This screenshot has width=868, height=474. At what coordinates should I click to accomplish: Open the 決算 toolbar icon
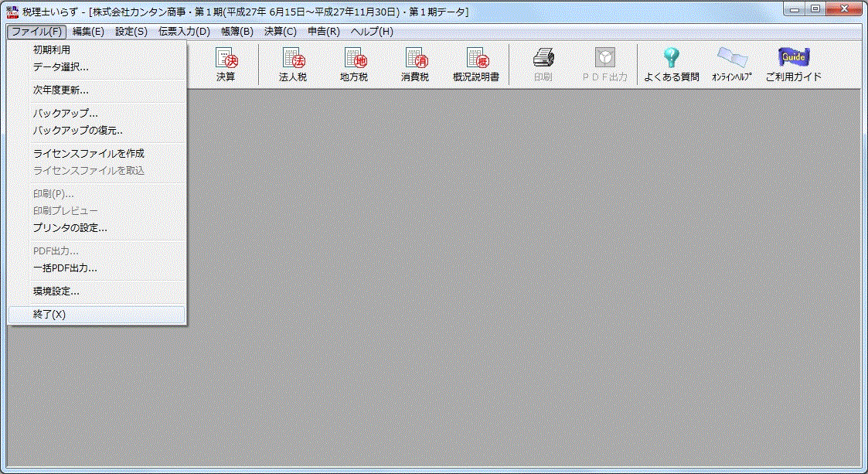click(x=226, y=64)
